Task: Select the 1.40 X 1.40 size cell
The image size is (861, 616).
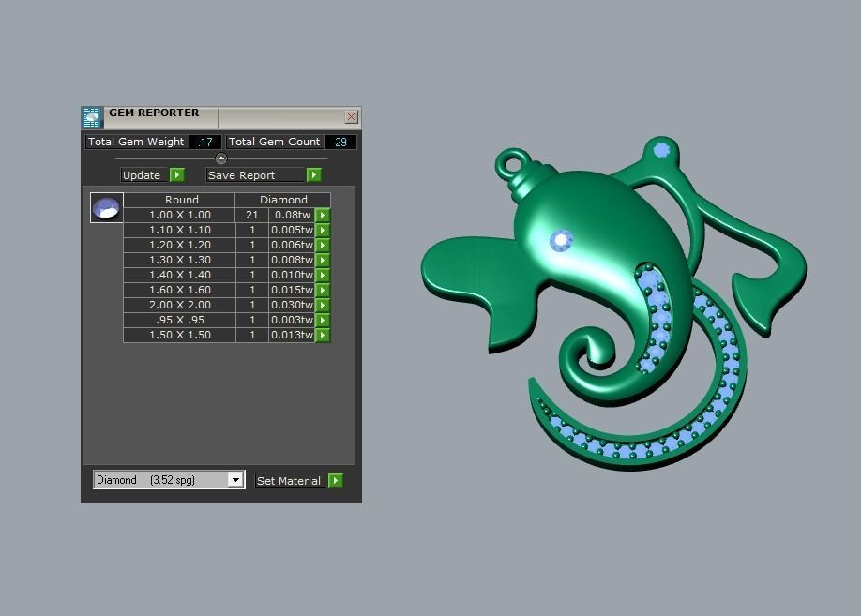Action: (179, 275)
